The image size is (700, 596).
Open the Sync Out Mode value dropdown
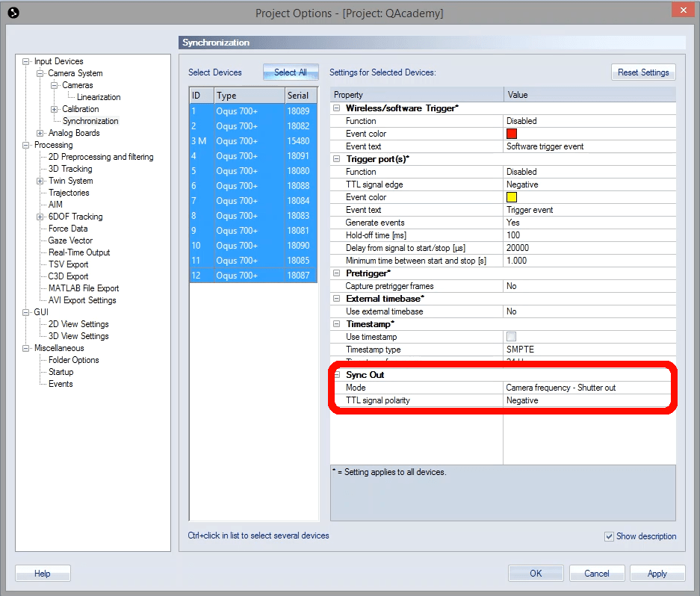click(589, 388)
